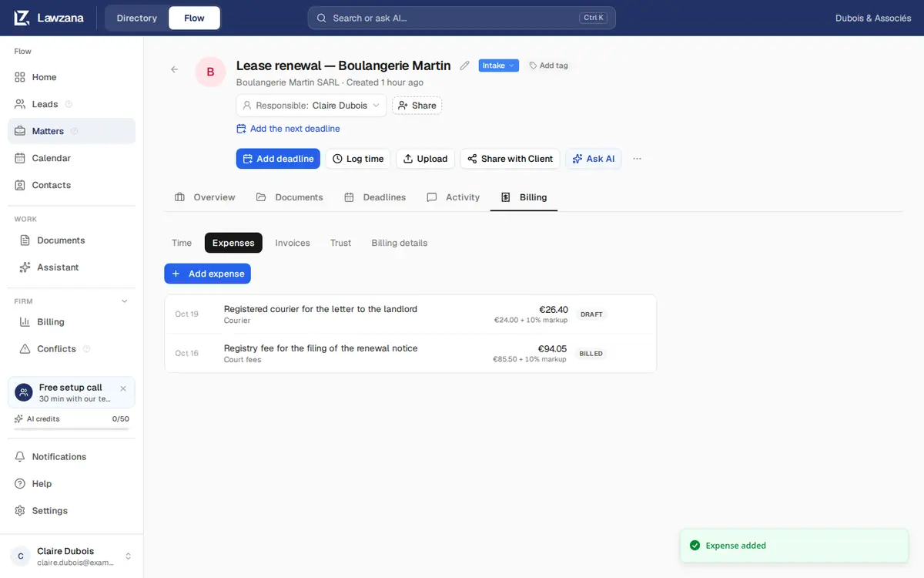Viewport: 924px width, 578px height.
Task: Click the Search or ask AI field
Action: 462,18
